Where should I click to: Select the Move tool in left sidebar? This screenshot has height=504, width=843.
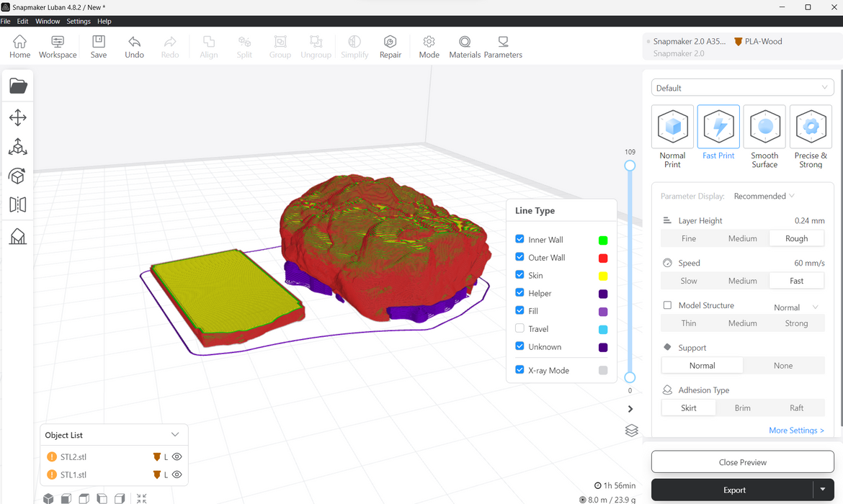18,117
